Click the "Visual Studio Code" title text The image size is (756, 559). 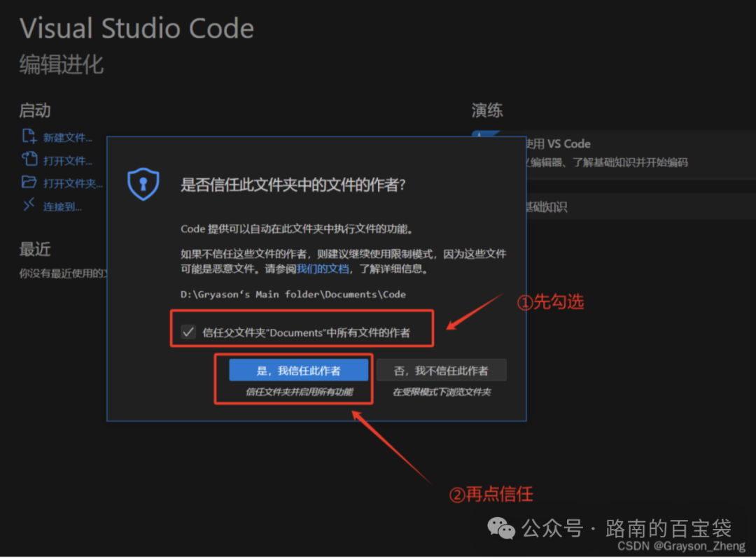[x=137, y=29]
